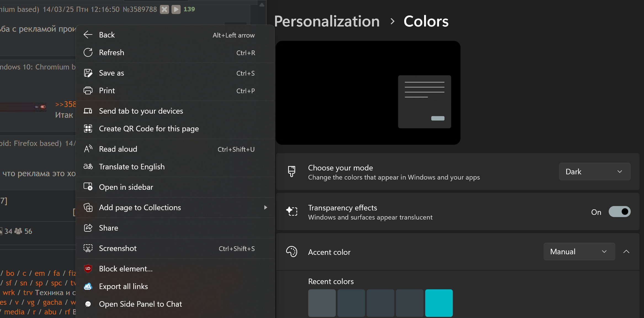
Task: Collapse the Accent color section chevron
Action: 626,252
